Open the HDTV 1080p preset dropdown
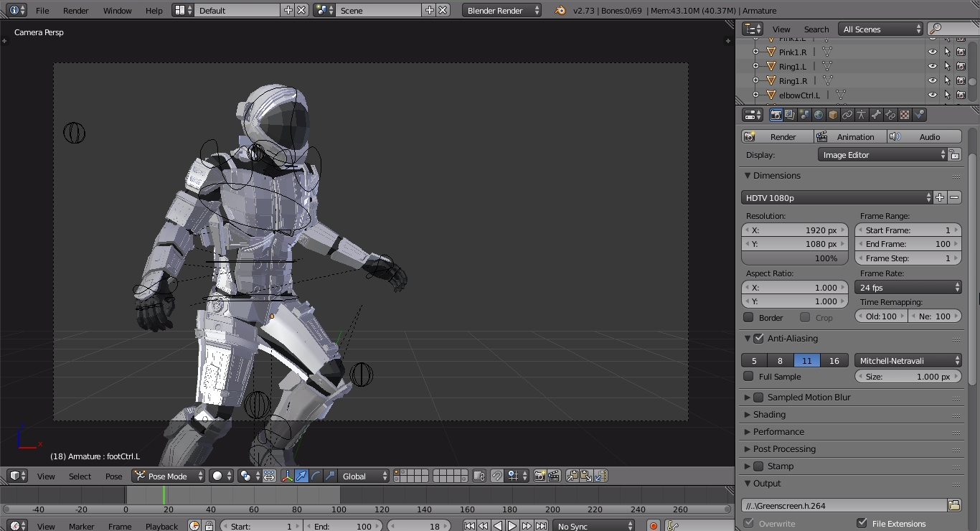The width and height of the screenshot is (980, 531). pyautogui.click(x=837, y=197)
